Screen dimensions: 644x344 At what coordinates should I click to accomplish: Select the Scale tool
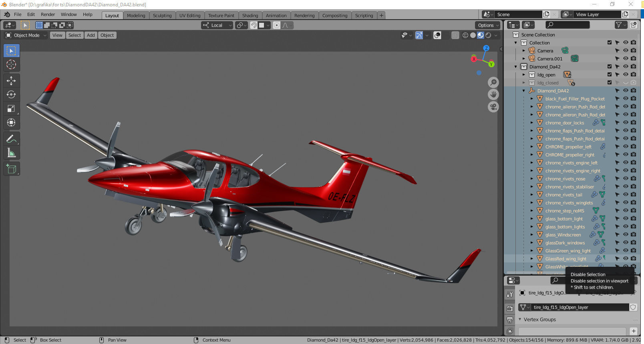point(11,108)
